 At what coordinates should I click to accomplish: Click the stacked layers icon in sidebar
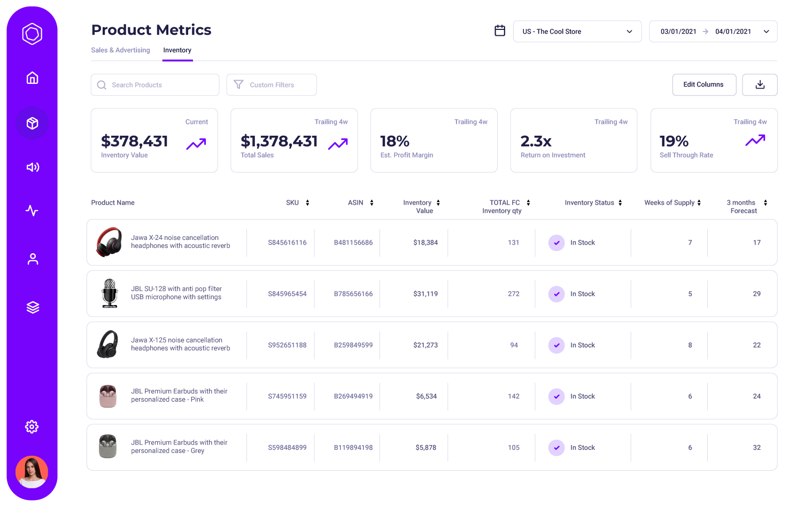(x=32, y=307)
